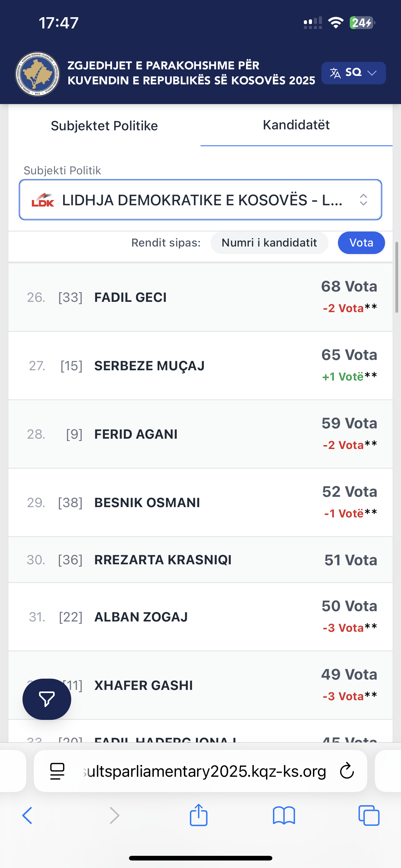Click the LDK selector up-down chevron
Image resolution: width=401 pixels, height=868 pixels.
pyautogui.click(x=363, y=200)
